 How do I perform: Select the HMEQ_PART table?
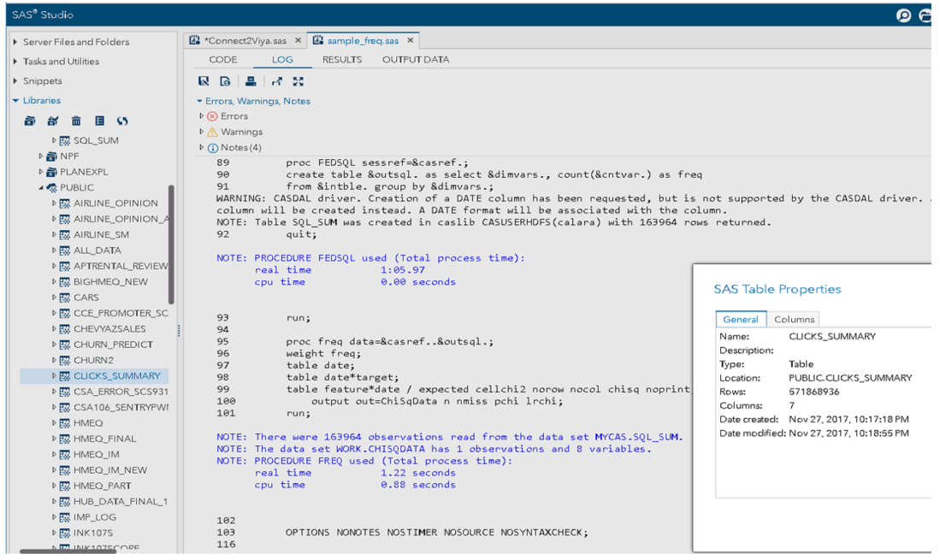[102, 486]
